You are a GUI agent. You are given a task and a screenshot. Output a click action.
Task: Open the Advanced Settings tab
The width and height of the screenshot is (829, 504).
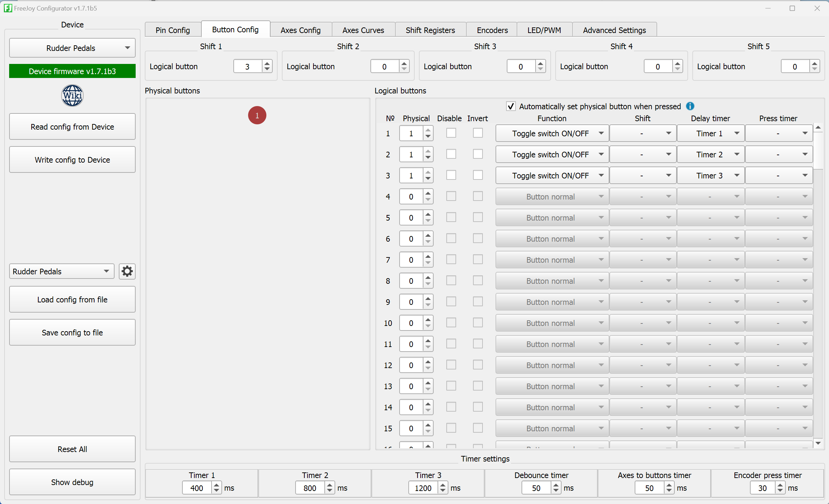pos(614,30)
